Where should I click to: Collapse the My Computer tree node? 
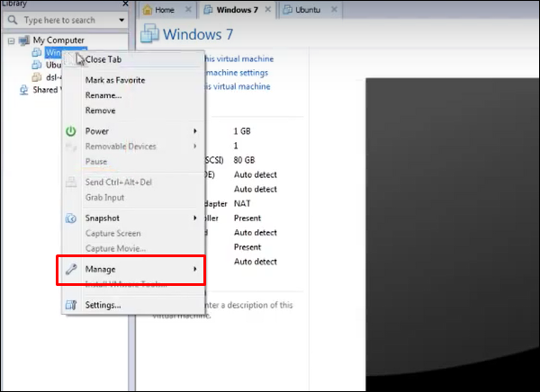[x=11, y=40]
